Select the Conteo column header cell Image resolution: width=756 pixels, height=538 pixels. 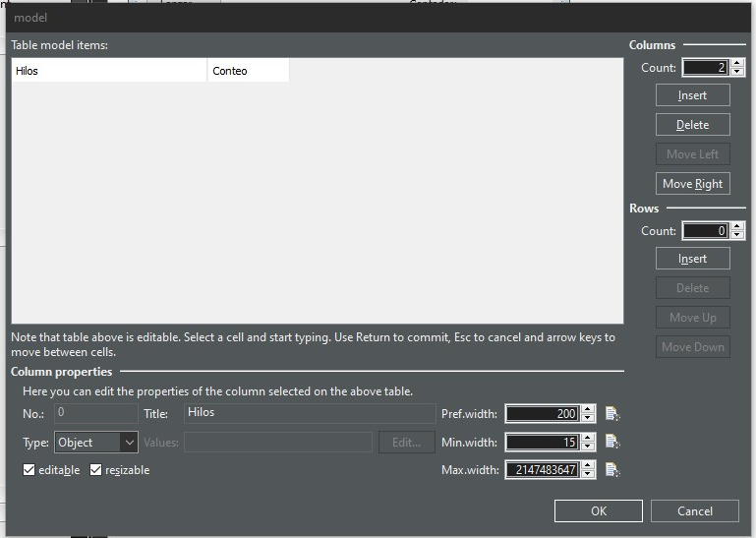[248, 71]
